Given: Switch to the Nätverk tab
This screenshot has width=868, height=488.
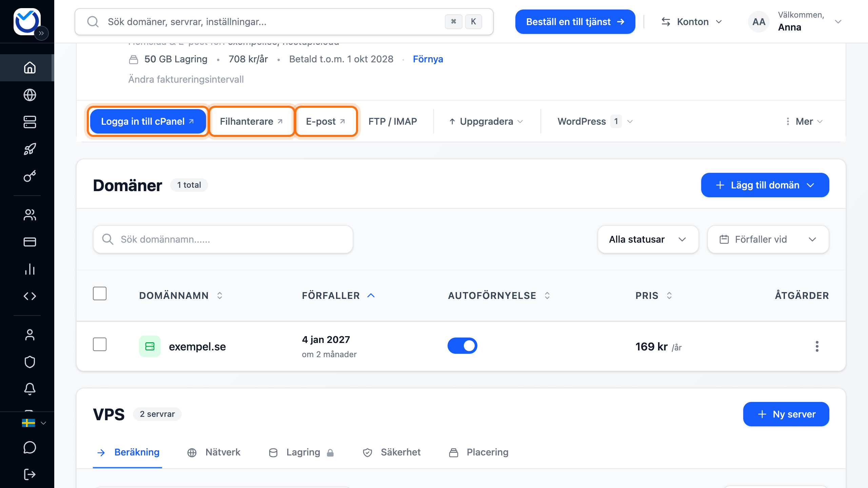Looking at the screenshot, I should pyautogui.click(x=214, y=452).
